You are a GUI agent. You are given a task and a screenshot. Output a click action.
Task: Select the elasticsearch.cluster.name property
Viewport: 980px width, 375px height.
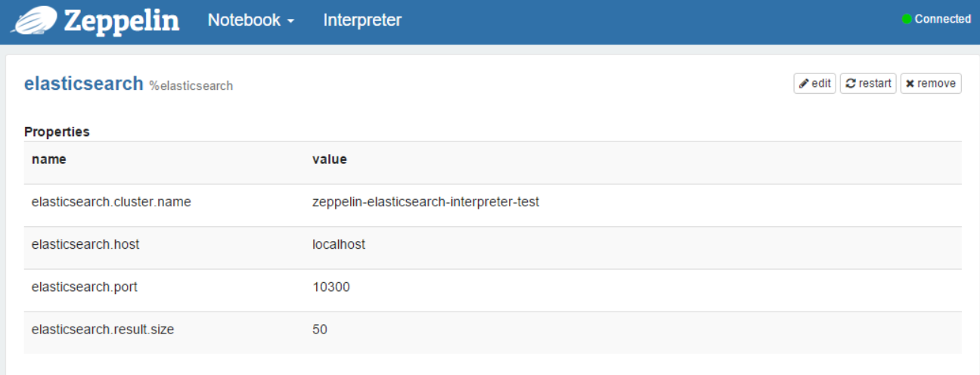(111, 203)
